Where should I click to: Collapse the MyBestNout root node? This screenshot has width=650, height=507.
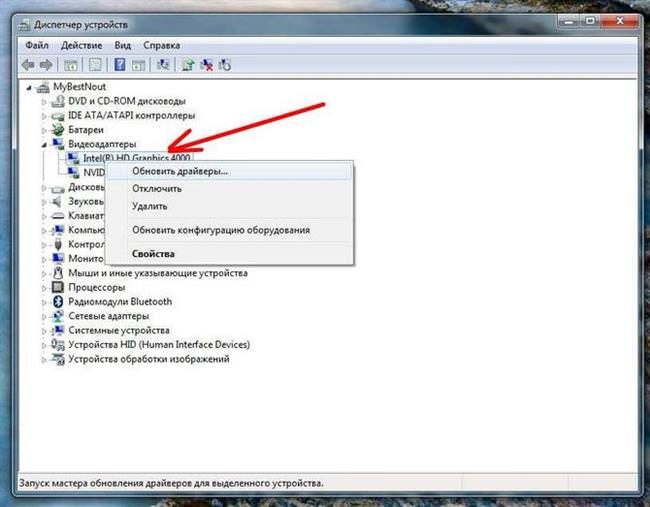(29, 87)
